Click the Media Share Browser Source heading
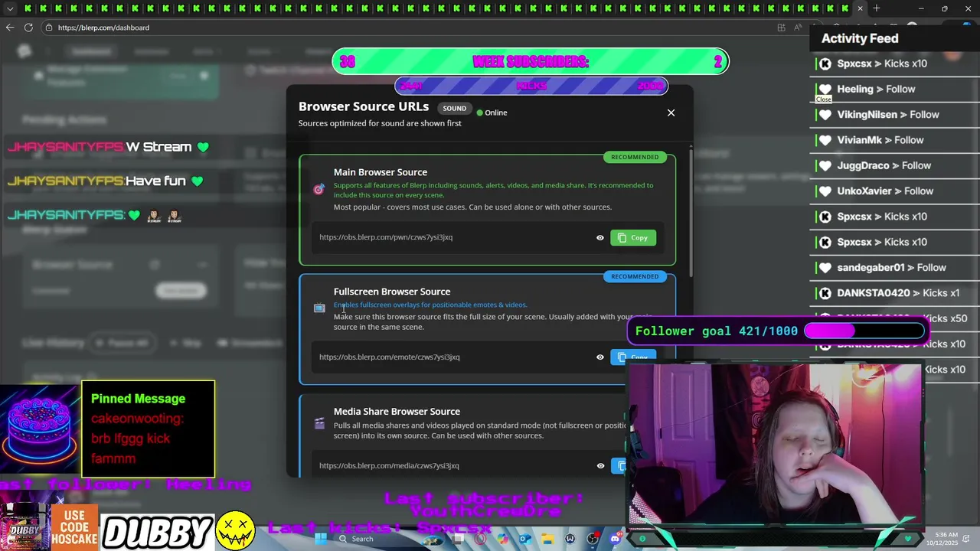Screen dimensions: 980x551 coord(397,412)
